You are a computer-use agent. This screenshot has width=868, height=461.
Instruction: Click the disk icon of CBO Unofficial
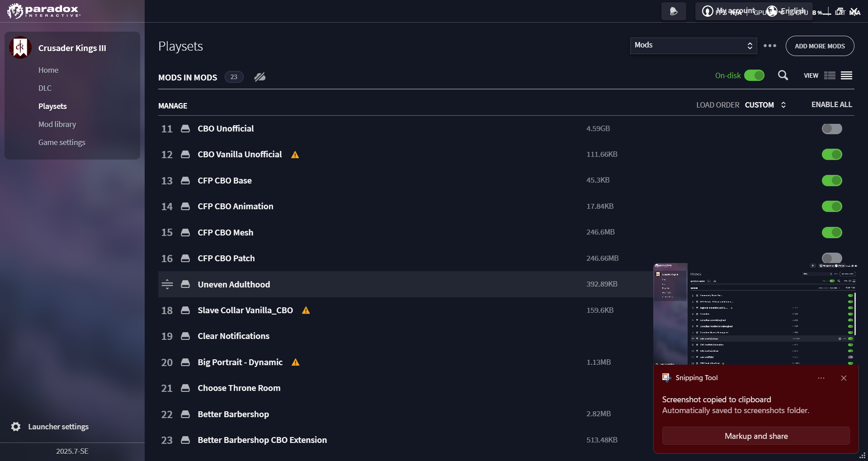tap(185, 129)
